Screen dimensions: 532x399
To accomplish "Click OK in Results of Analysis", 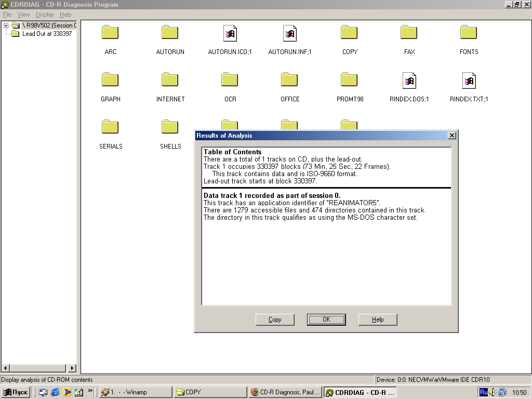I will 326,320.
